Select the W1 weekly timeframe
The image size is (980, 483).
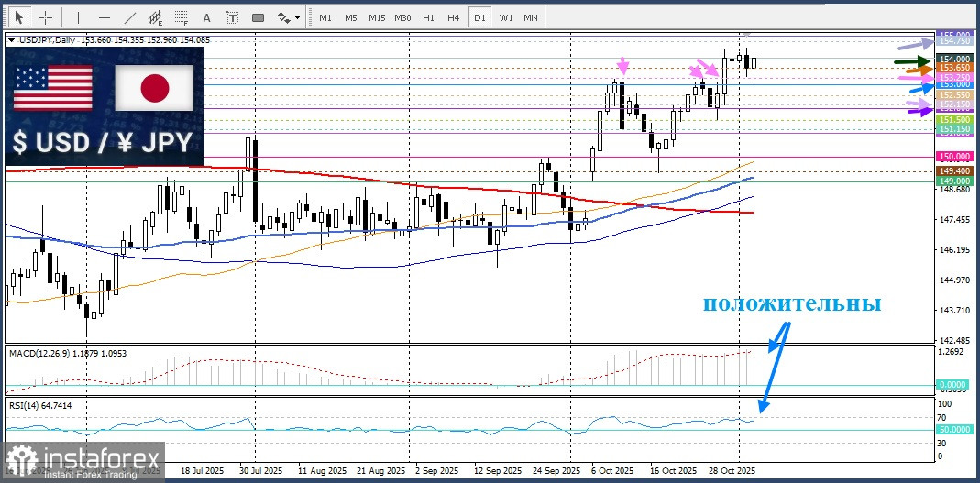[505, 17]
